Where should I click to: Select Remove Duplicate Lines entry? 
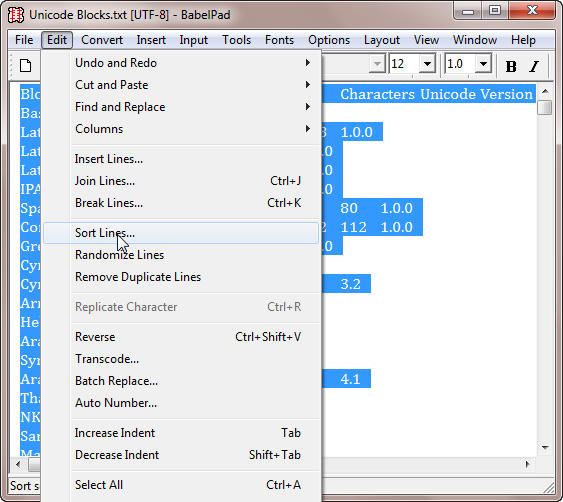pyautogui.click(x=181, y=277)
